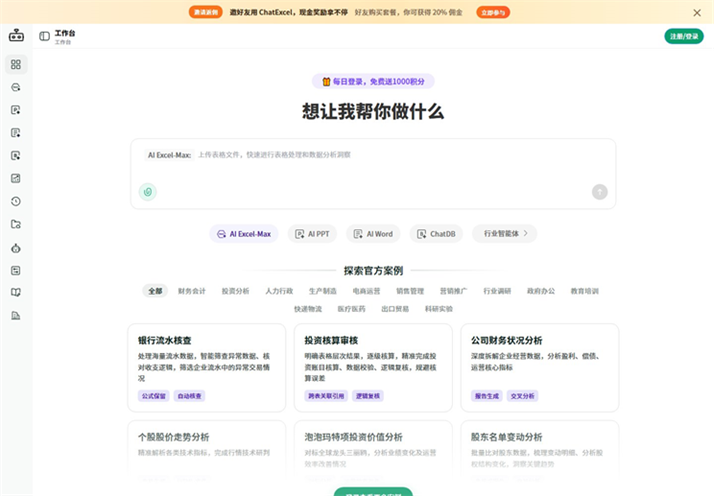Click the 工作台 header title
The image size is (714, 496).
tap(65, 33)
